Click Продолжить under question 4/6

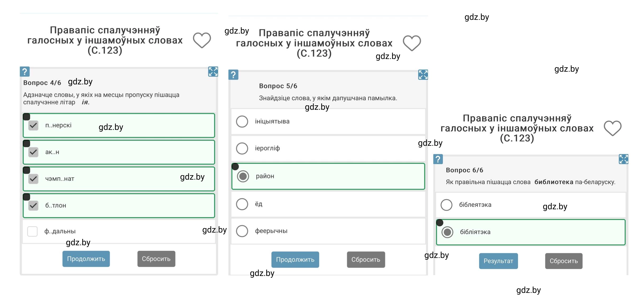coord(86,259)
